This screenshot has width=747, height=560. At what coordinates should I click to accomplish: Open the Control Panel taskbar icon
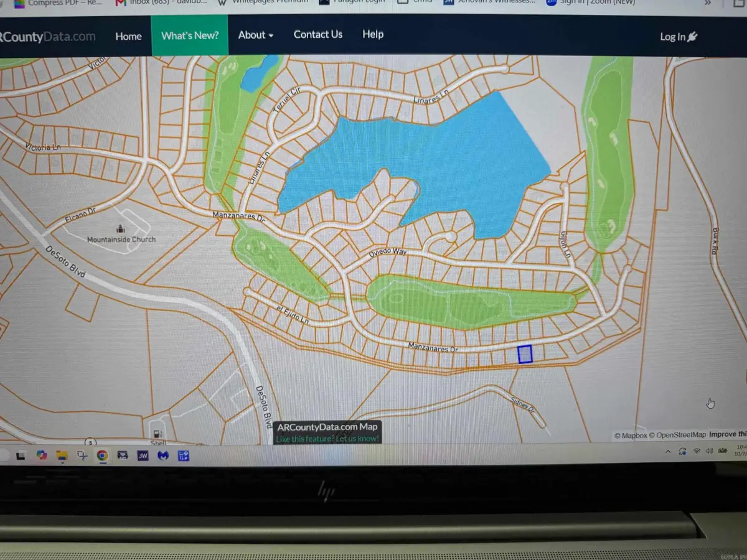[x=183, y=455]
